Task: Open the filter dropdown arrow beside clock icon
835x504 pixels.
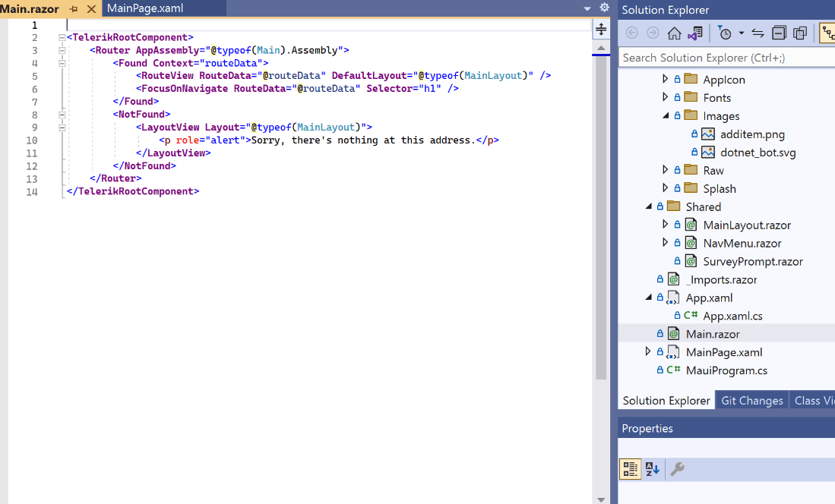Action: click(742, 33)
